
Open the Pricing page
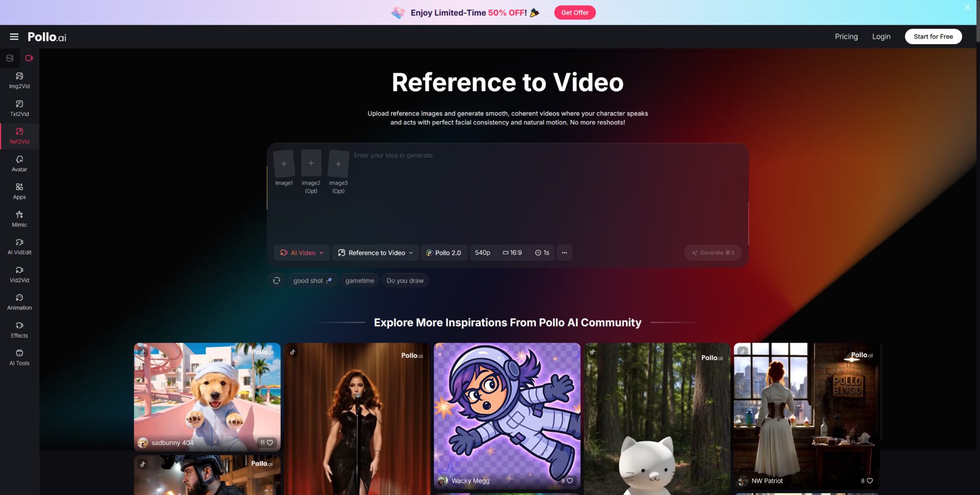tap(846, 36)
